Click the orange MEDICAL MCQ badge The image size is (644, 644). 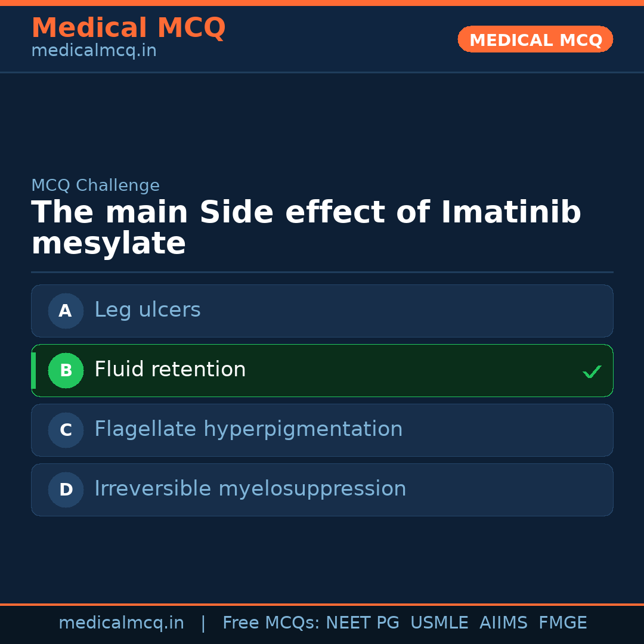[535, 39]
